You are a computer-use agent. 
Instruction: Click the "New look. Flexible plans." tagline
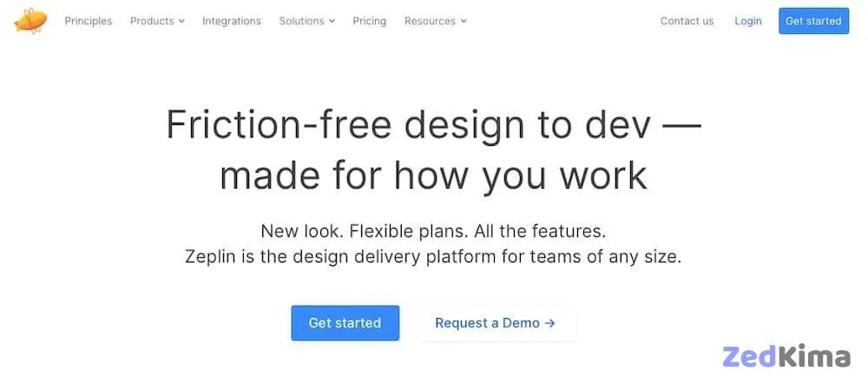click(433, 231)
